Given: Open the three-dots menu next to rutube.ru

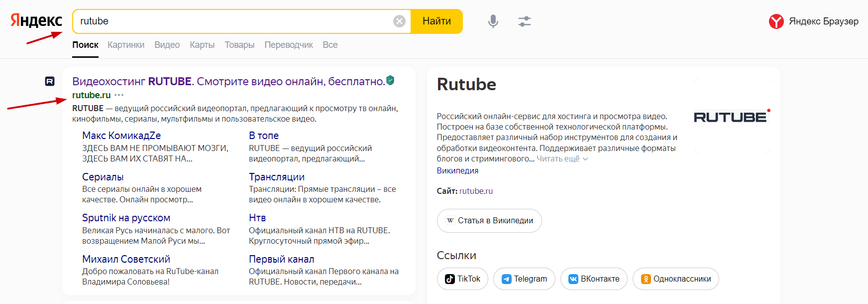Looking at the screenshot, I should 119,95.
